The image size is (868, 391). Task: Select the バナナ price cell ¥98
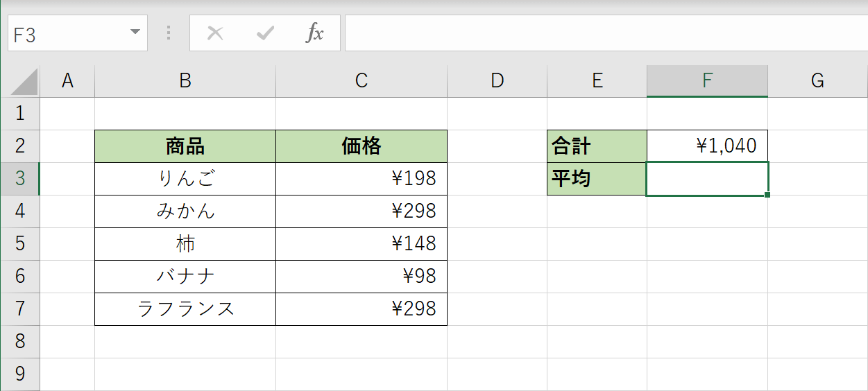[x=361, y=276]
